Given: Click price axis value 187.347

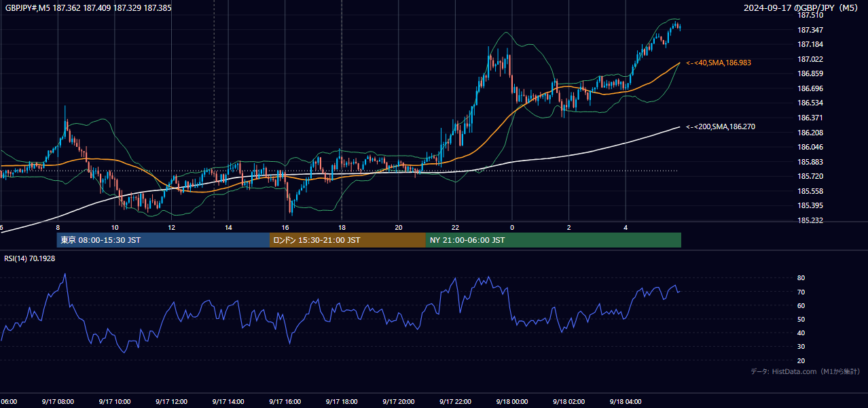Looking at the screenshot, I should pos(810,30).
